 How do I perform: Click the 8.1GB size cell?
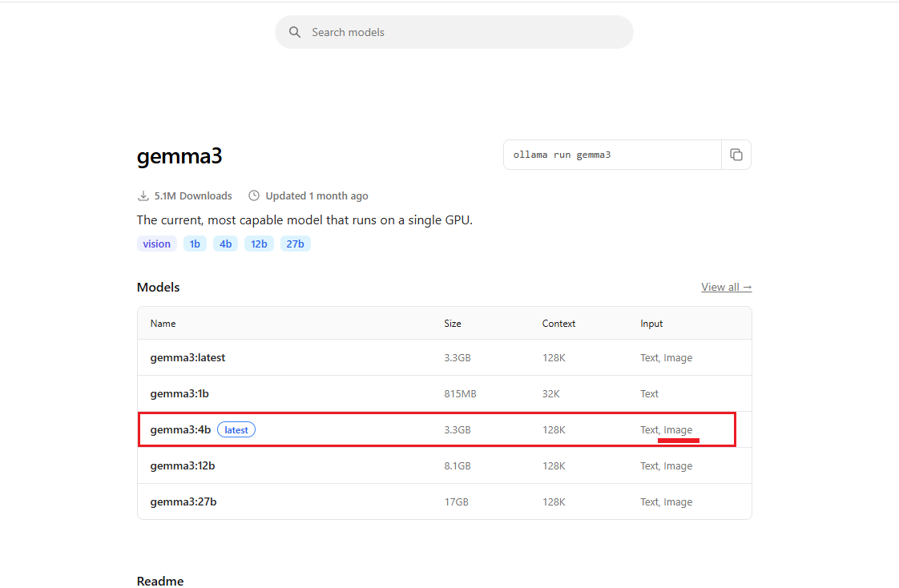coord(458,466)
